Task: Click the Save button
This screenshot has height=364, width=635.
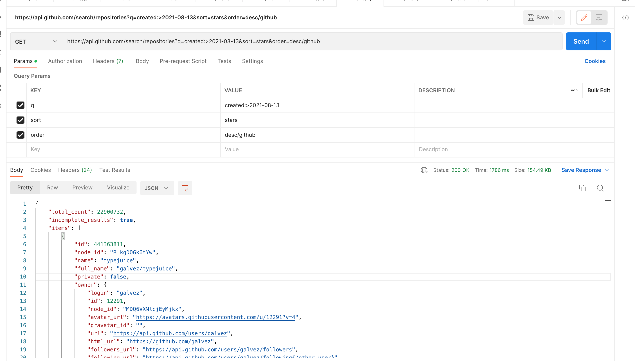Action: point(538,18)
